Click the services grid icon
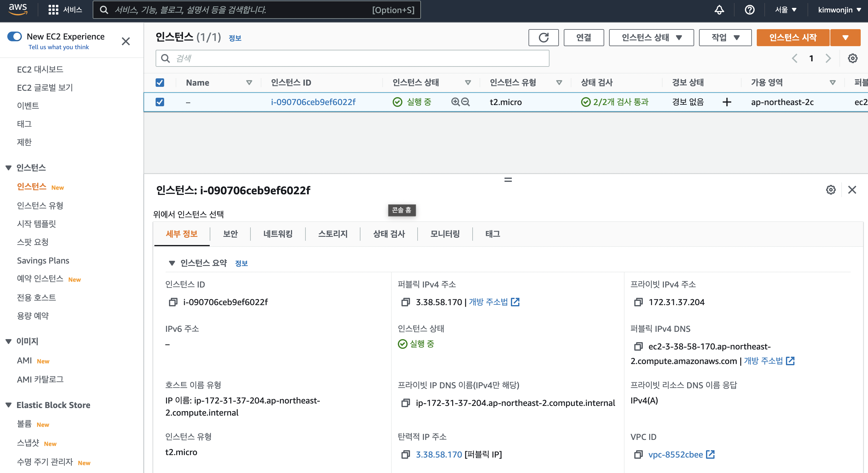Viewport: 868px width, 473px height. (53, 10)
